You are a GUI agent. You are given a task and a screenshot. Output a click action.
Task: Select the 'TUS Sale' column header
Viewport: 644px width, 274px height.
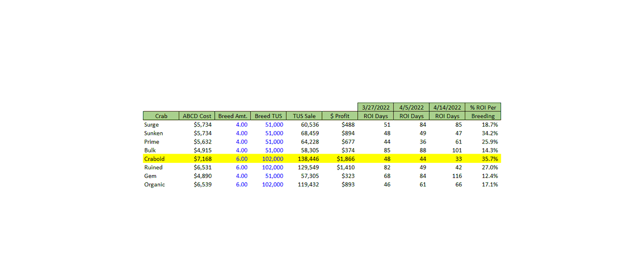click(x=304, y=116)
